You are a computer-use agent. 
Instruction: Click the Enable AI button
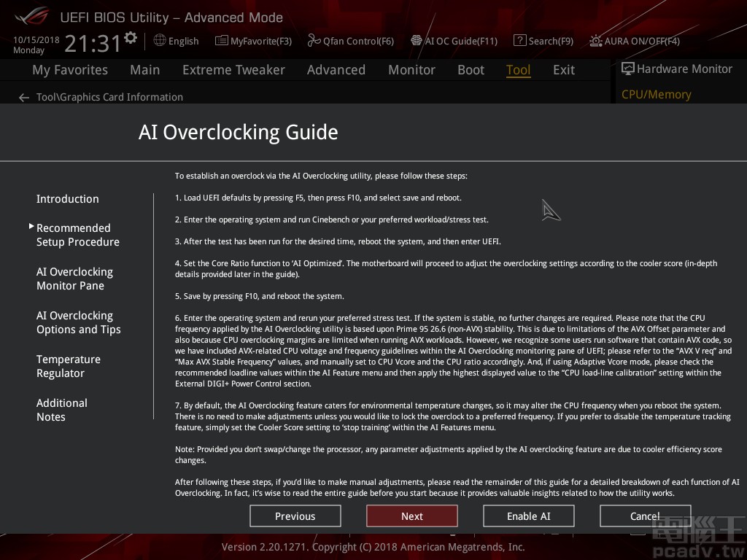pyautogui.click(x=528, y=516)
